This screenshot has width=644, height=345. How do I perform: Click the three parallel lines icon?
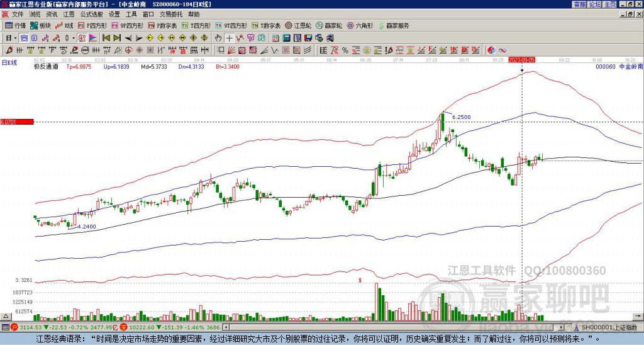point(307,50)
